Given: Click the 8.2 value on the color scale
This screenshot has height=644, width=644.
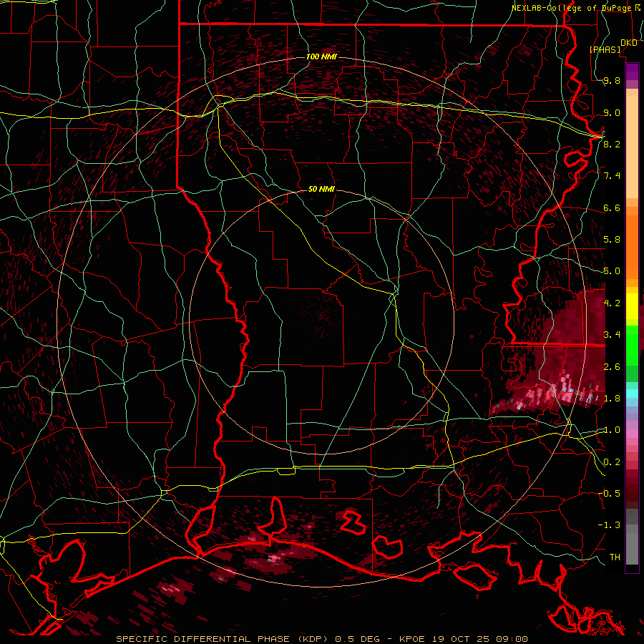Looking at the screenshot, I should (612, 144).
